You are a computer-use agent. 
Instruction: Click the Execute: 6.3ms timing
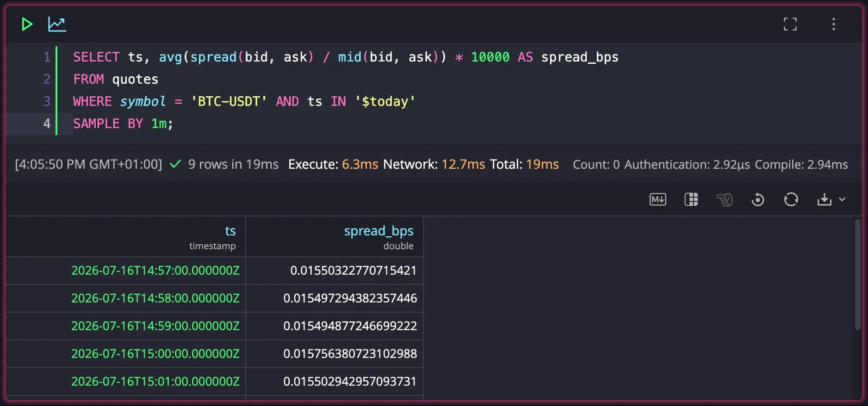(333, 164)
